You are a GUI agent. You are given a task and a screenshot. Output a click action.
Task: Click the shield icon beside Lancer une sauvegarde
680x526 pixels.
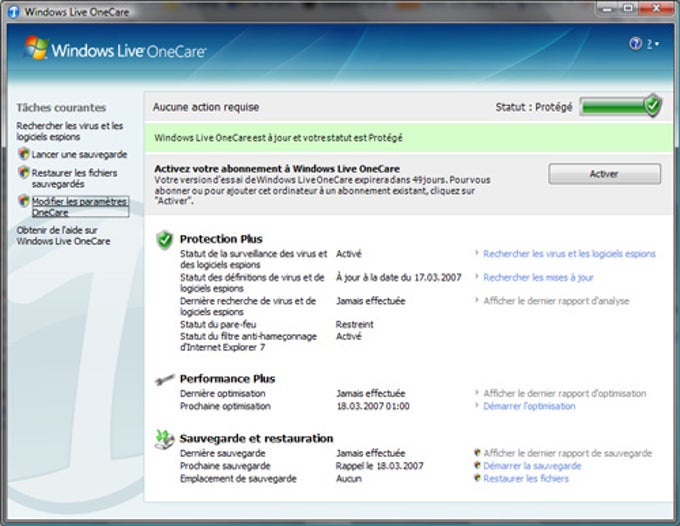[24, 154]
